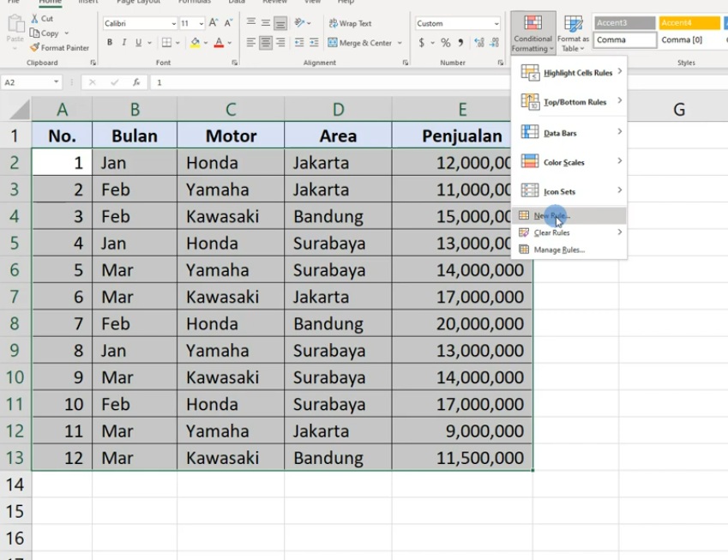Activate the Format Painter brush

[34, 47]
